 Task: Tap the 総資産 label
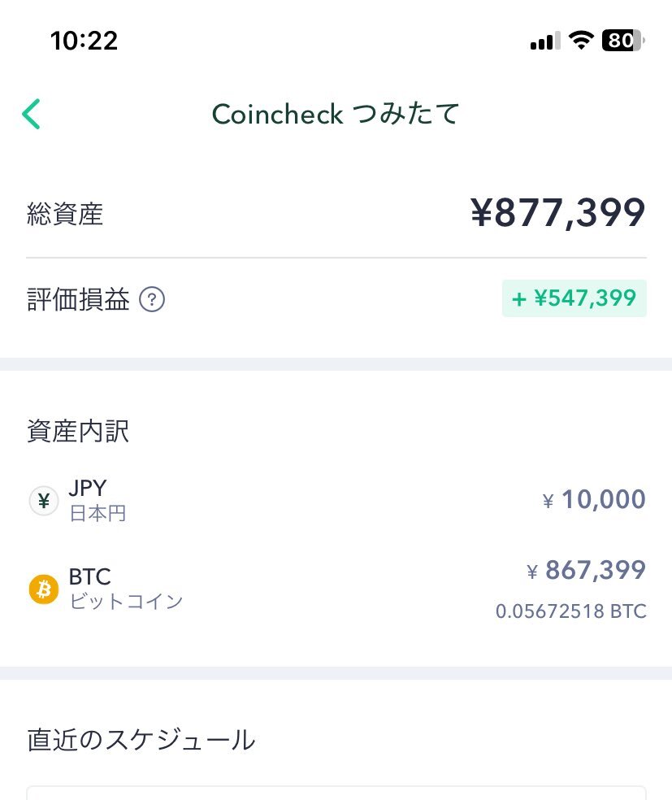(65, 214)
